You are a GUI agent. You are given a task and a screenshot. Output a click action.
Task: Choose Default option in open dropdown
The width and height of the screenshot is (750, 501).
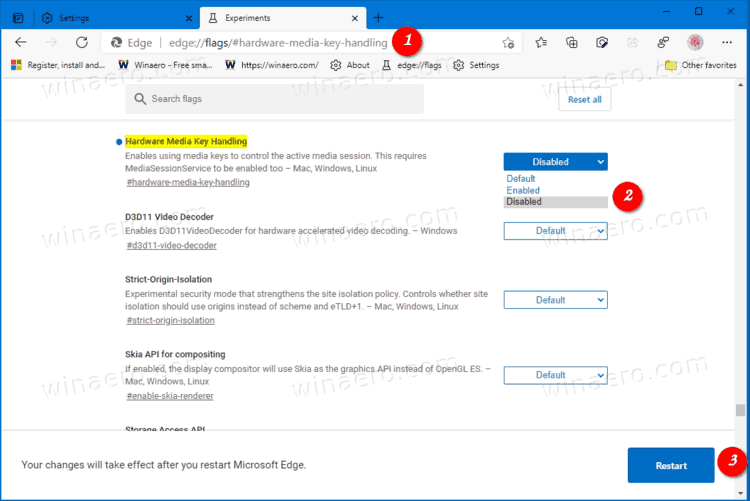click(x=555, y=178)
